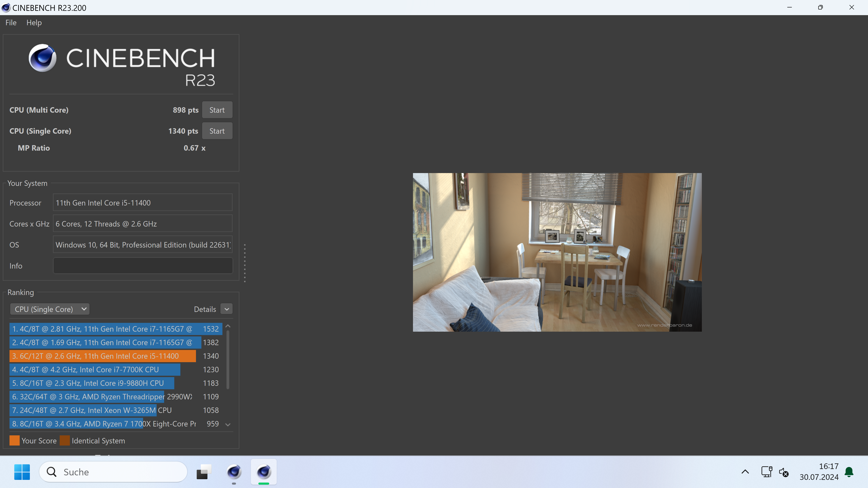
Task: Open the Help menu
Action: click(x=34, y=23)
